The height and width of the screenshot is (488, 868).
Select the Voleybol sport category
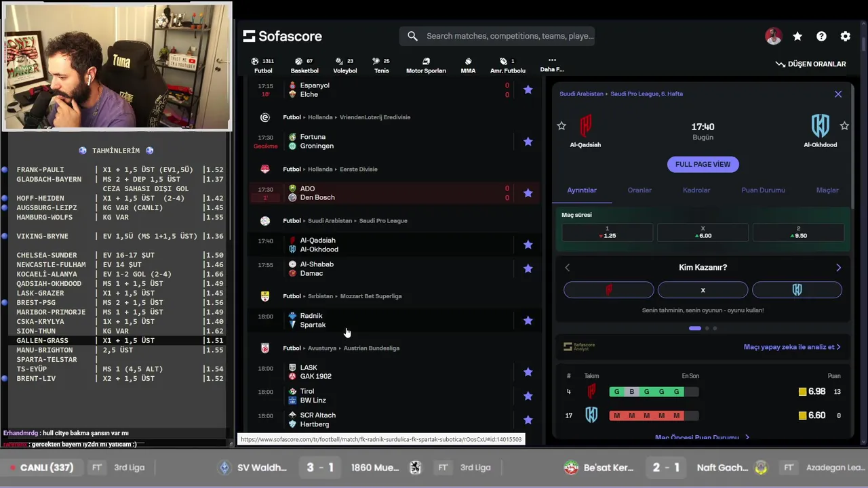click(x=345, y=65)
